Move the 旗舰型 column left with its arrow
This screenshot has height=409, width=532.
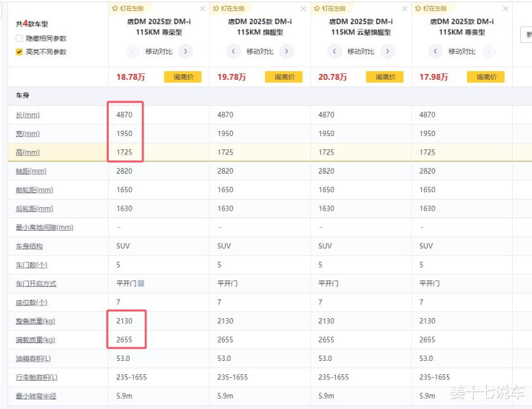233,52
